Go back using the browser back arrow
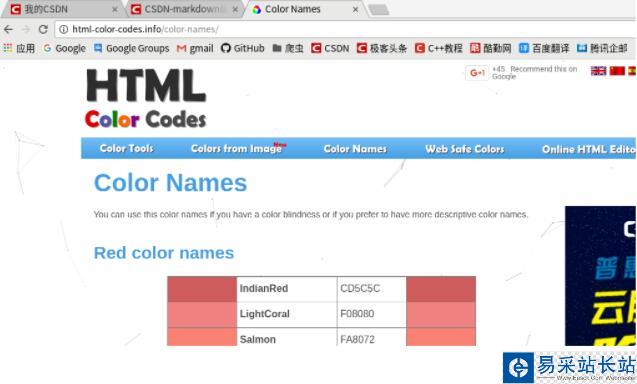This screenshot has height=384, width=637. [9, 29]
